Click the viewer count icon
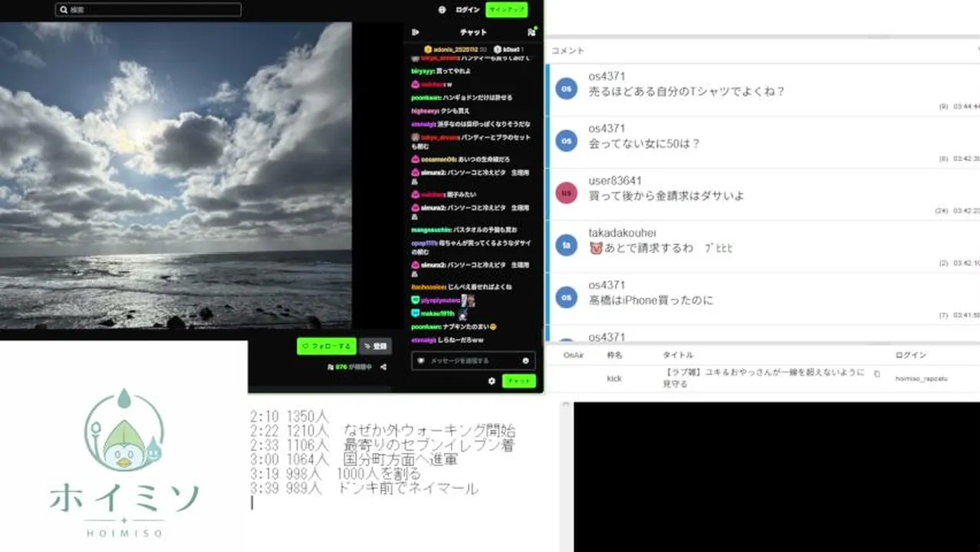Image resolution: width=980 pixels, height=552 pixels. [331, 367]
